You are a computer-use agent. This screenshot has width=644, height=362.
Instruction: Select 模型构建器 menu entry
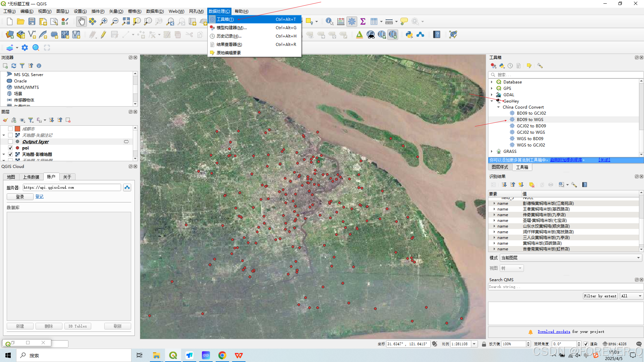pos(231,28)
